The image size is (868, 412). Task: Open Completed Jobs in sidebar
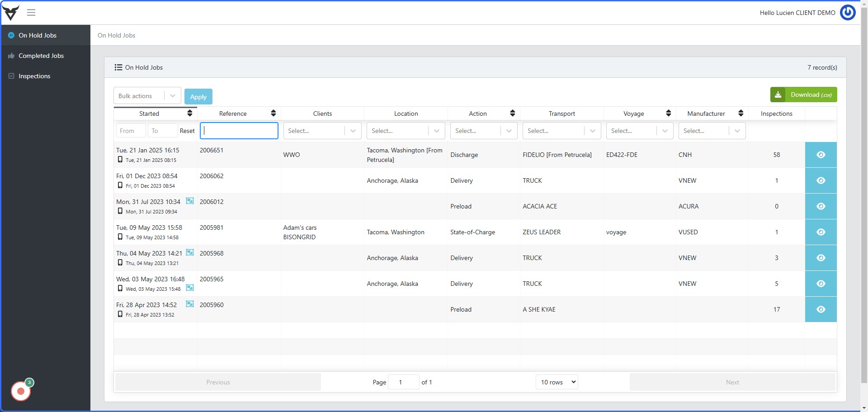tap(45, 56)
